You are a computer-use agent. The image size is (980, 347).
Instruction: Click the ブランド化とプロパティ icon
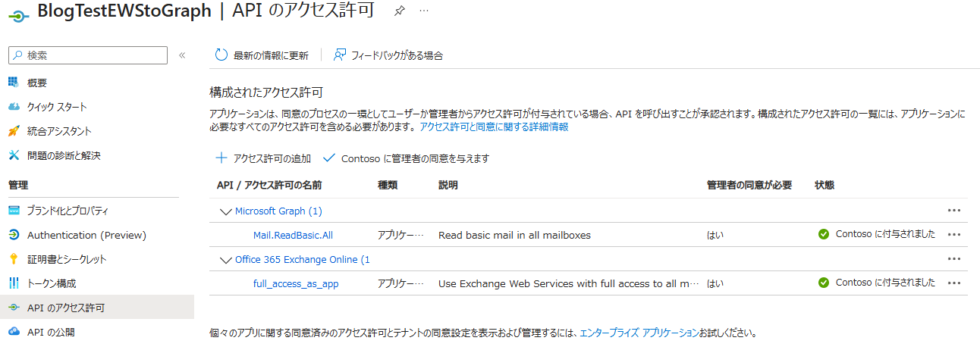(x=14, y=210)
